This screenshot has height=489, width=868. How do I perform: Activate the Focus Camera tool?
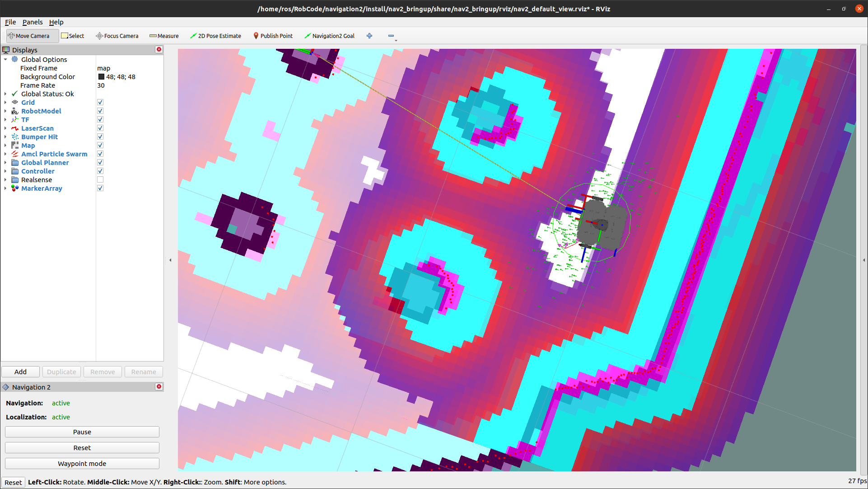click(x=117, y=36)
